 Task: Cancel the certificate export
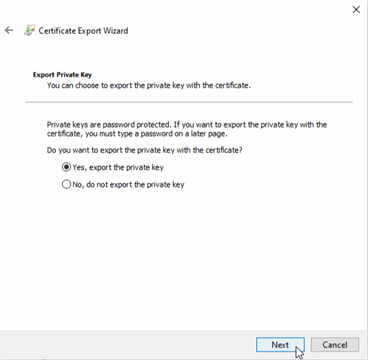[x=335, y=345]
